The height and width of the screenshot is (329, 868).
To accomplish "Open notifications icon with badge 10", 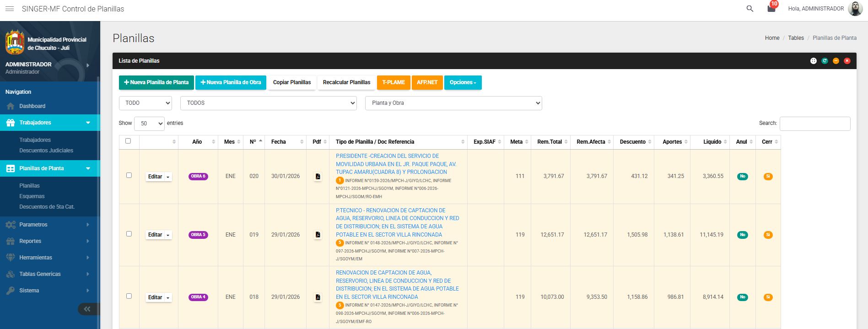I will point(771,9).
